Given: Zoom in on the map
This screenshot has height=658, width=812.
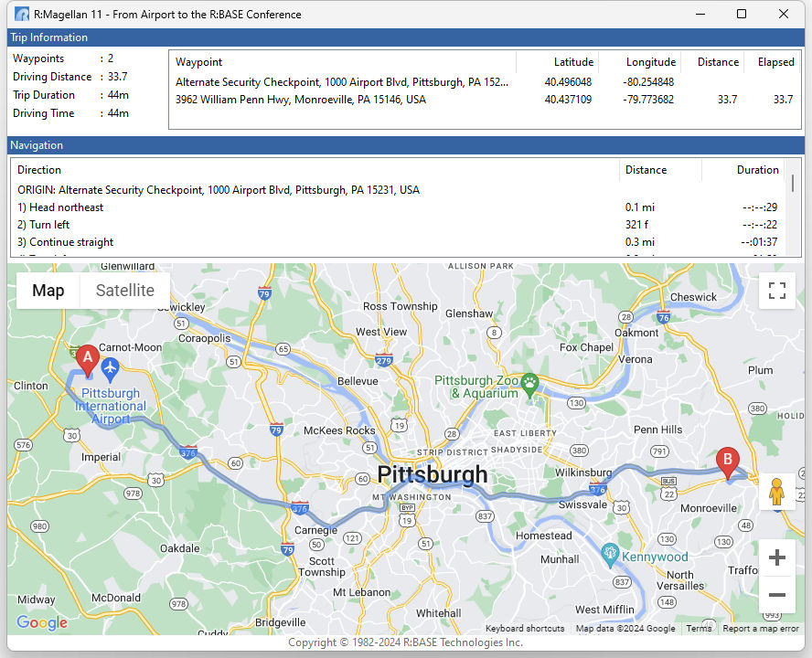Looking at the screenshot, I should pos(776,557).
